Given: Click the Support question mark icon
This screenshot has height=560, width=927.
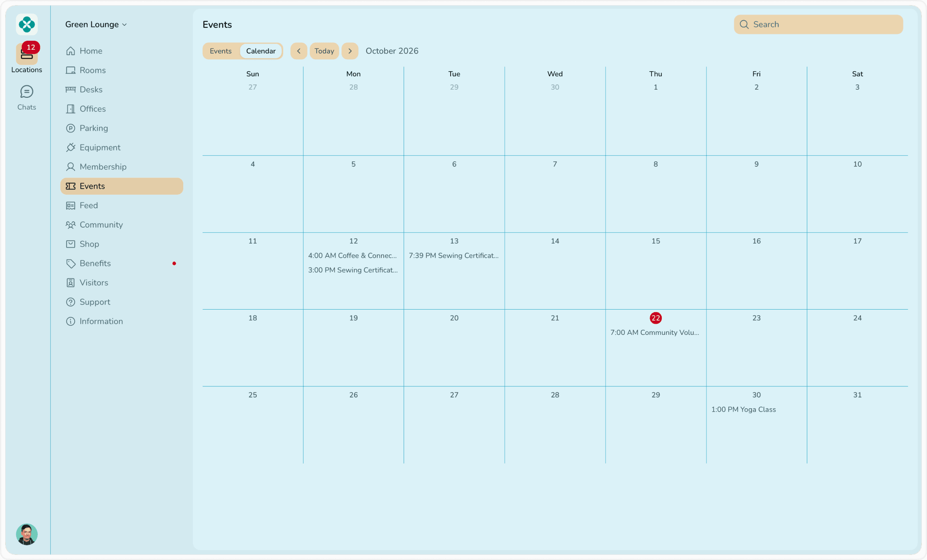Looking at the screenshot, I should click(x=70, y=302).
